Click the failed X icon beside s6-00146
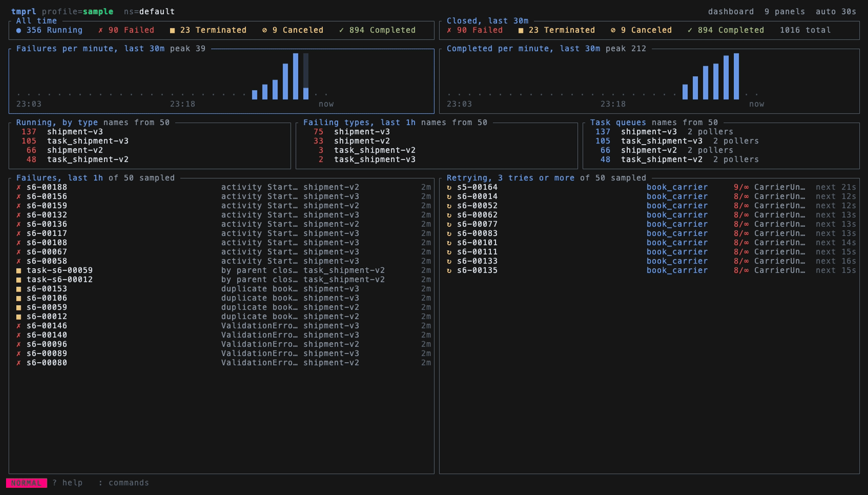868x495 pixels. click(19, 326)
